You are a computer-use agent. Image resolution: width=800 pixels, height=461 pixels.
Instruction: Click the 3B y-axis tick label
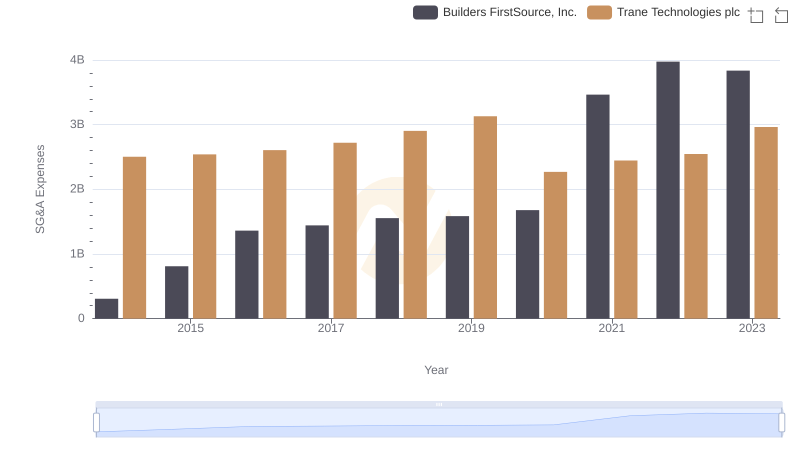tap(77, 124)
